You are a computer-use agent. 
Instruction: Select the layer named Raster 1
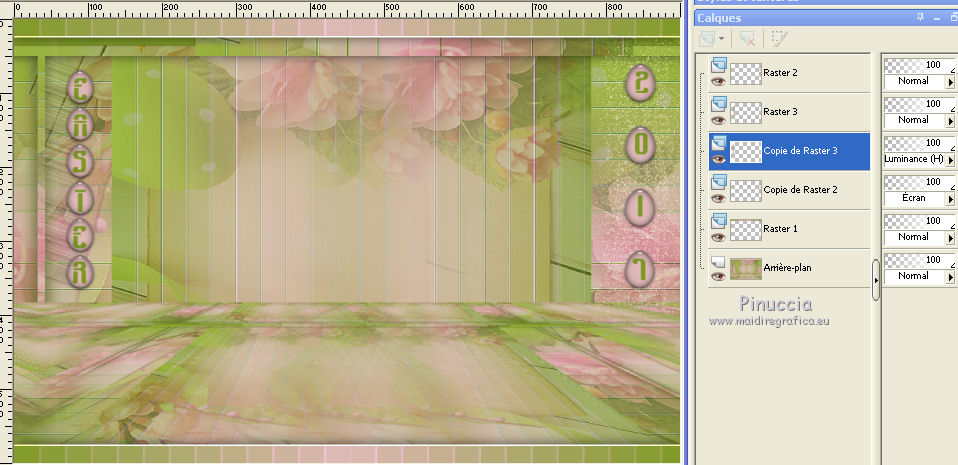pos(780,229)
